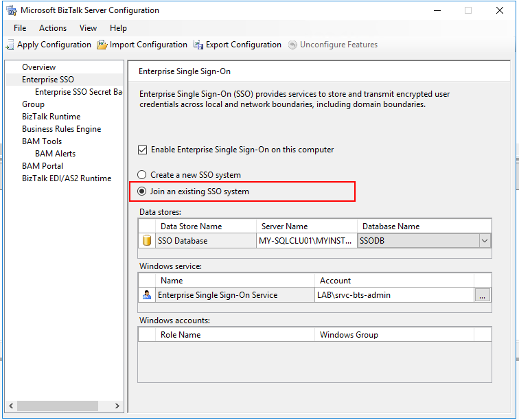This screenshot has width=519, height=420.
Task: Open the SSODB database name dropdown
Action: click(485, 241)
